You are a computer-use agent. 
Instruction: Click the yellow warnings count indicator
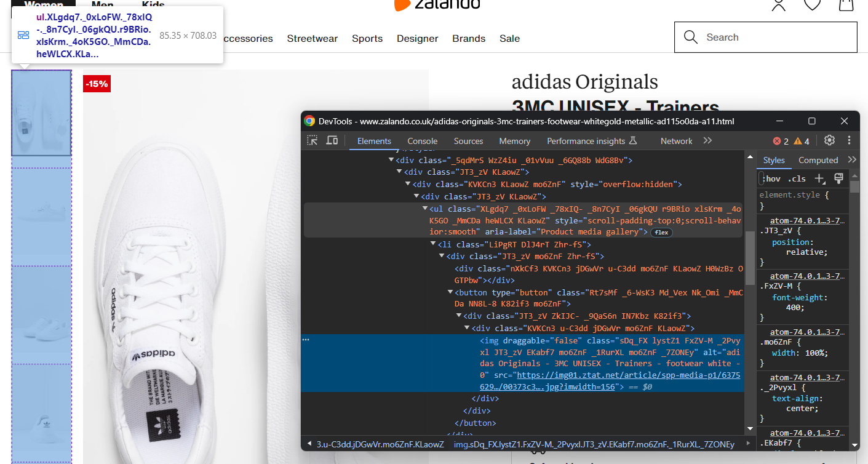pos(802,141)
